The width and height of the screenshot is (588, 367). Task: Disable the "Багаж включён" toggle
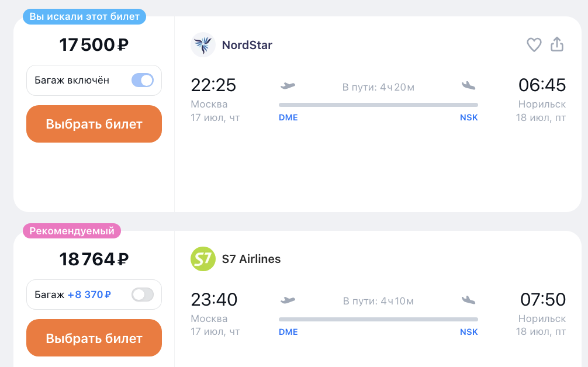(143, 80)
